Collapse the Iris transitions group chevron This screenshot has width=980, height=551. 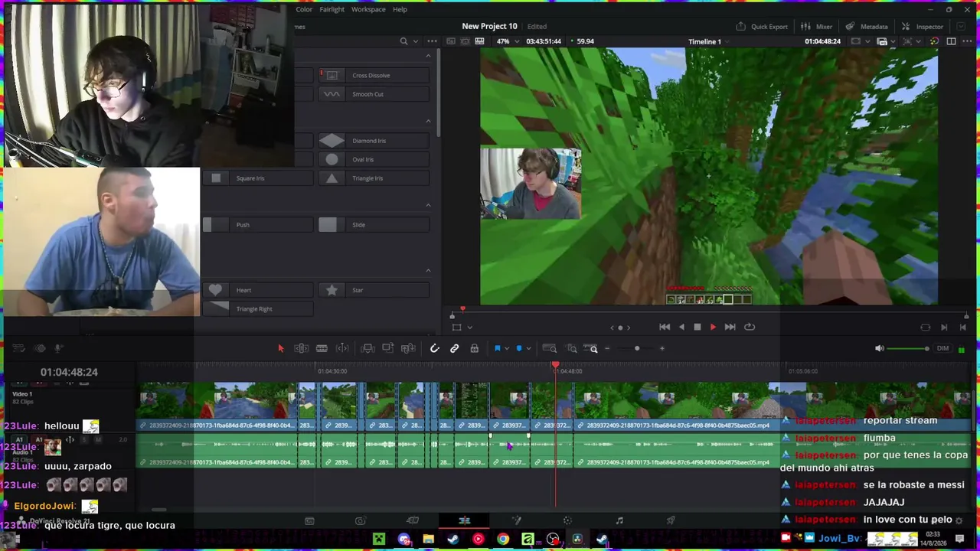point(428,121)
